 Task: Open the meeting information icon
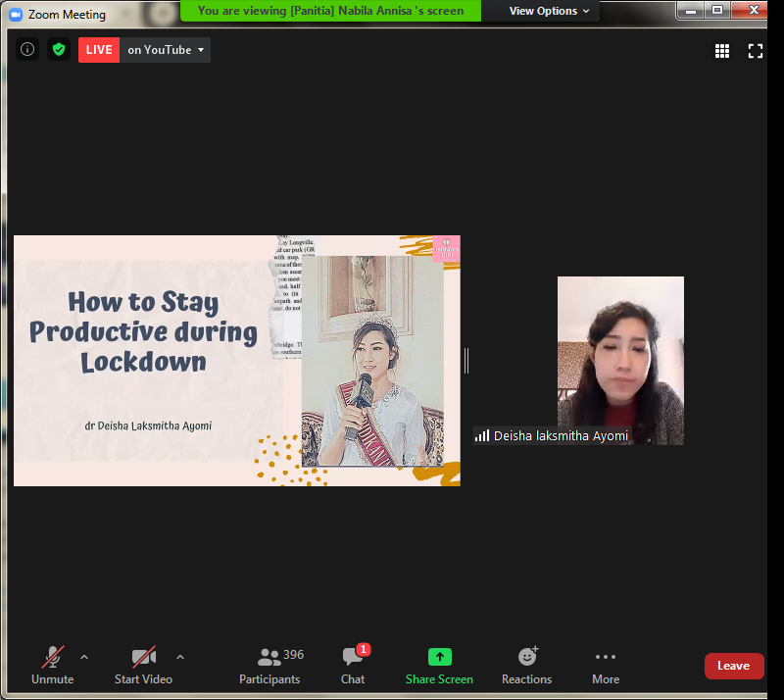coord(27,50)
